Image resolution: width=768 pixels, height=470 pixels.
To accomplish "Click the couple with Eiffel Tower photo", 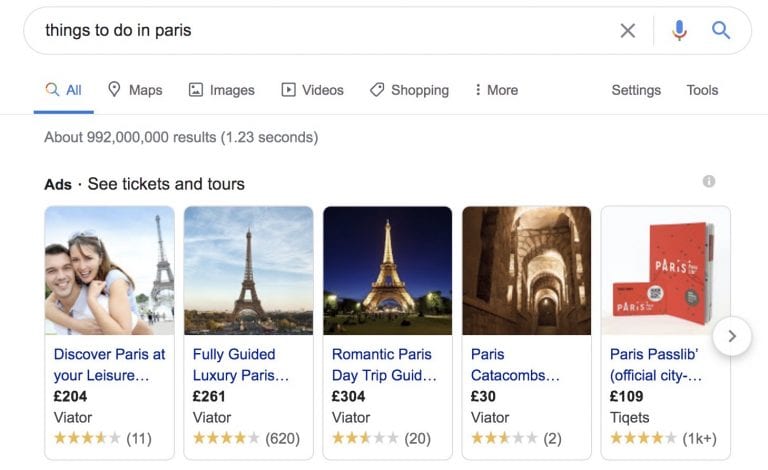I will click(109, 271).
